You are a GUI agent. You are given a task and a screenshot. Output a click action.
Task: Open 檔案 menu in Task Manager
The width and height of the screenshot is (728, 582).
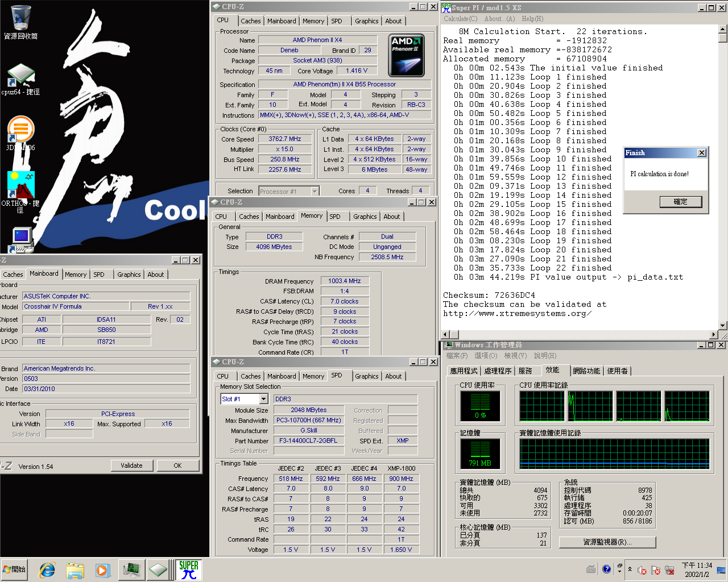point(457,356)
